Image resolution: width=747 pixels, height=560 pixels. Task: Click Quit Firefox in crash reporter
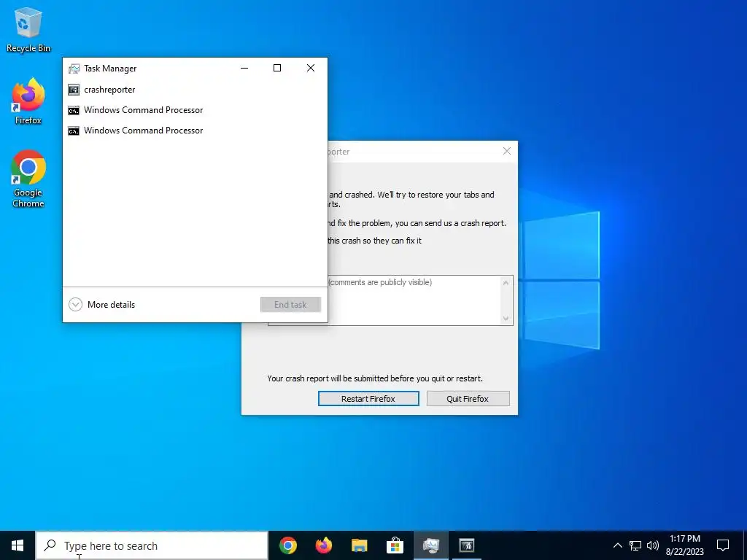tap(468, 399)
